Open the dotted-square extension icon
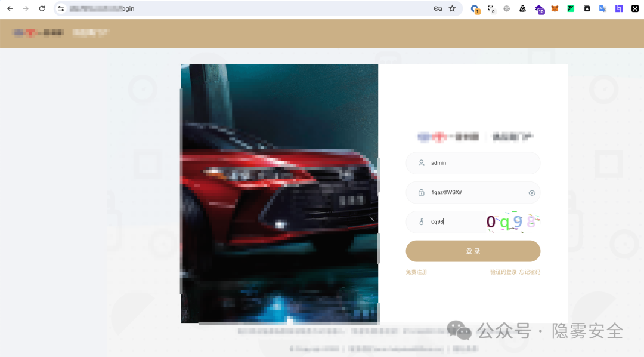The height and width of the screenshot is (357, 644). [x=491, y=8]
